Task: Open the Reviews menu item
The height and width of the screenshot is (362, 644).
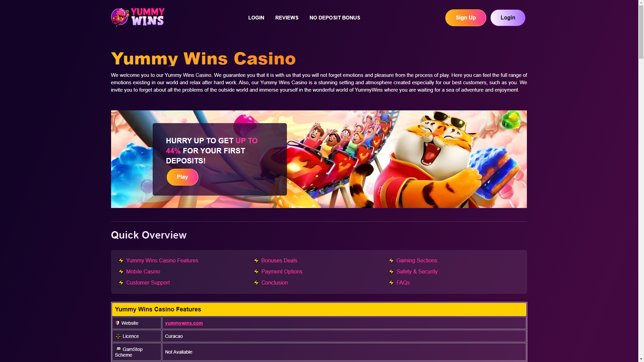Action: pos(287,18)
